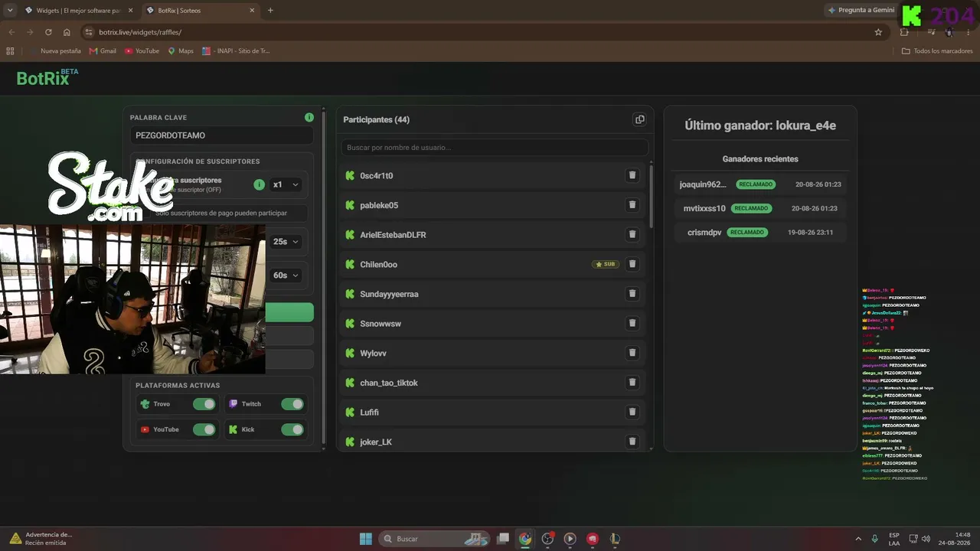Click the participant username search field

[x=495, y=147]
